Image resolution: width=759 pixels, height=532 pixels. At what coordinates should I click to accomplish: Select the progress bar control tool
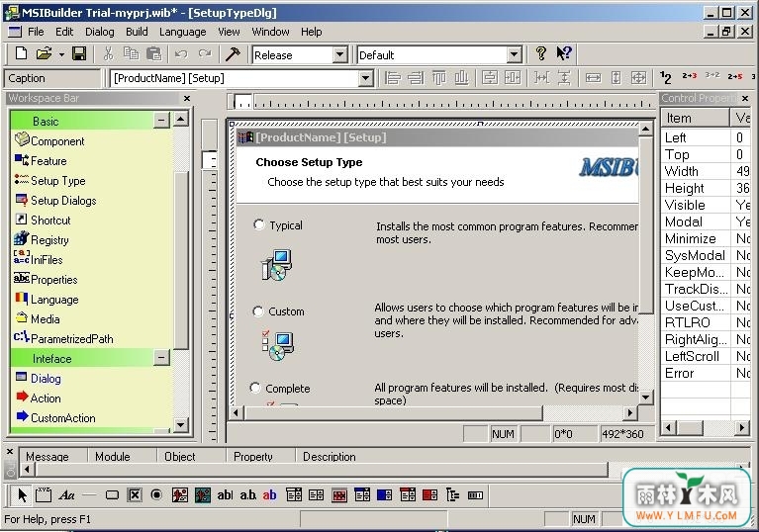[475, 494]
